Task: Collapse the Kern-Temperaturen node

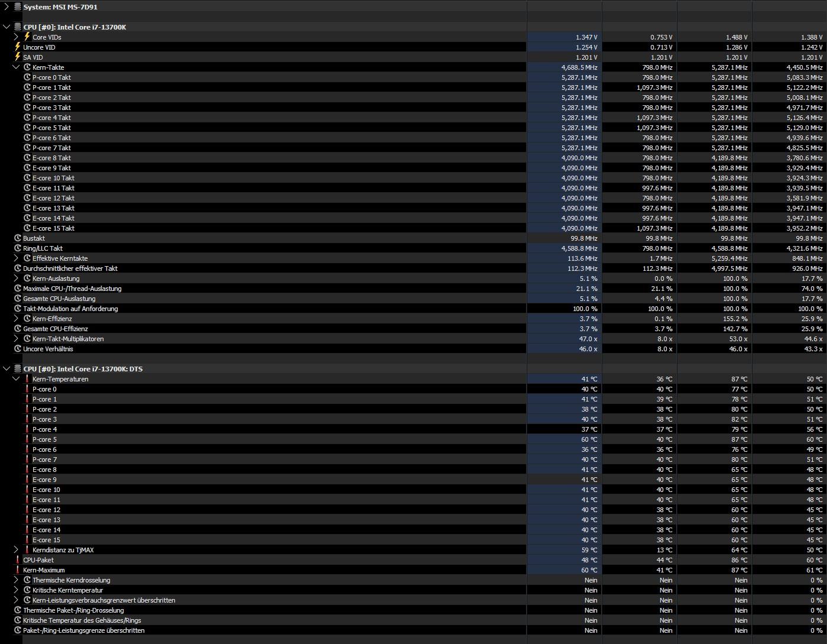Action: click(16, 379)
